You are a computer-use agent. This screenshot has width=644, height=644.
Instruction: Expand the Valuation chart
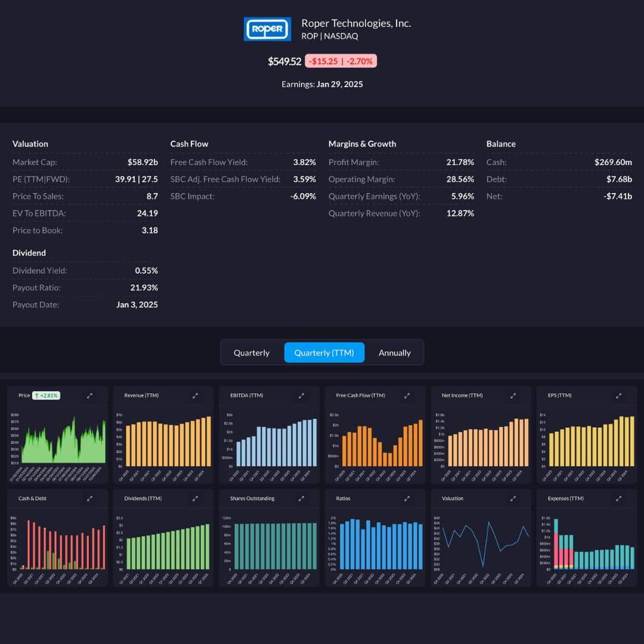tap(513, 499)
